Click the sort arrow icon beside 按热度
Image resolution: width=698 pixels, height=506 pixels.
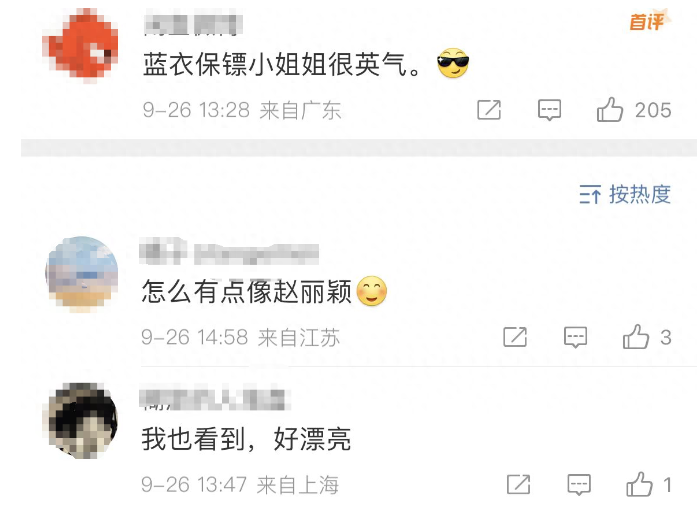pos(590,194)
